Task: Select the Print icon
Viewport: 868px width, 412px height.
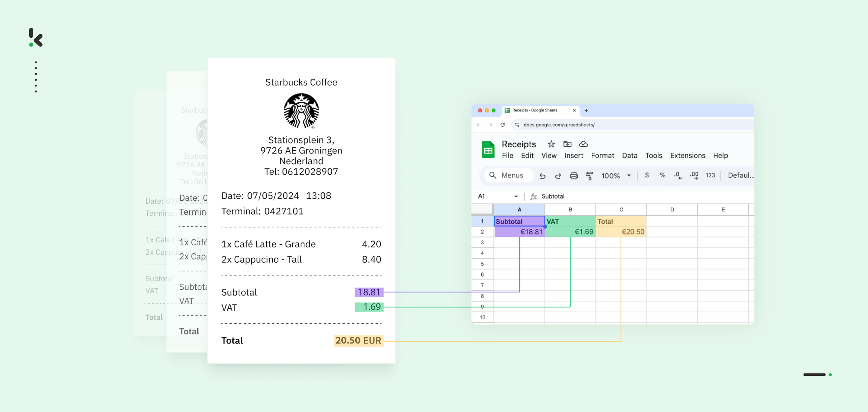Action: [x=574, y=176]
